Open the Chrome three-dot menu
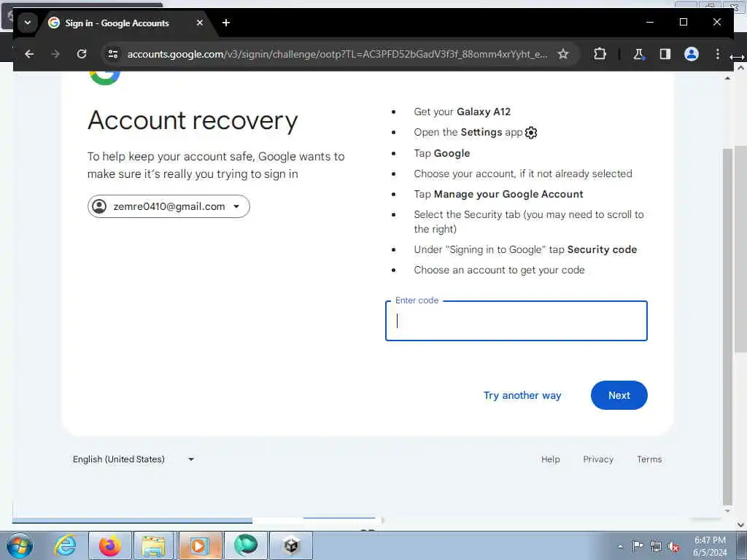 coord(718,54)
